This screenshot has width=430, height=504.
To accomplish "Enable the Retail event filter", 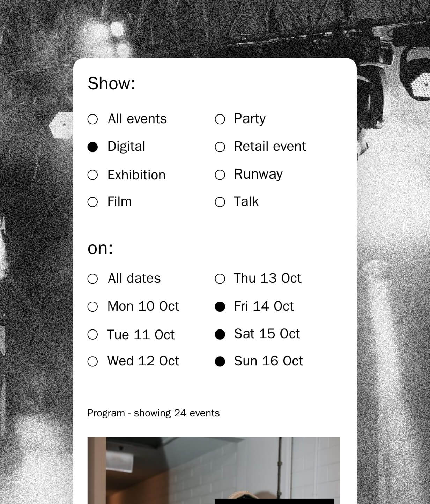I will pos(220,147).
